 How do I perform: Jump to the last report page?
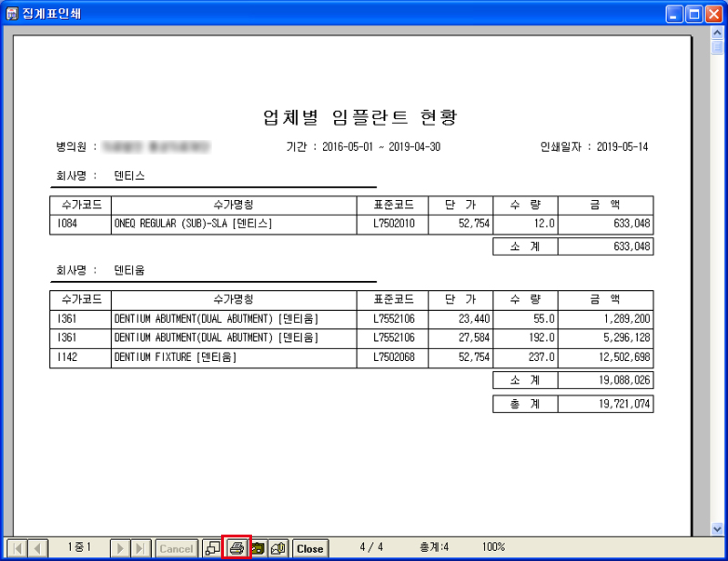click(x=141, y=548)
